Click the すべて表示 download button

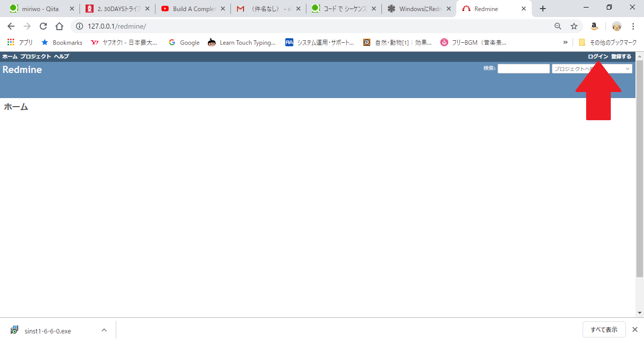tap(604, 329)
